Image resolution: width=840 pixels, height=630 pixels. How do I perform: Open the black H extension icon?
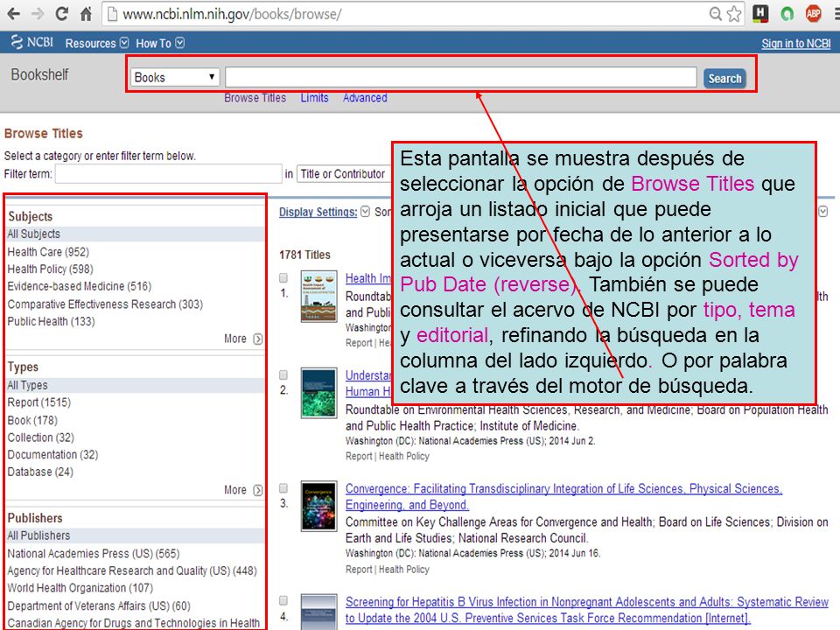[760, 14]
